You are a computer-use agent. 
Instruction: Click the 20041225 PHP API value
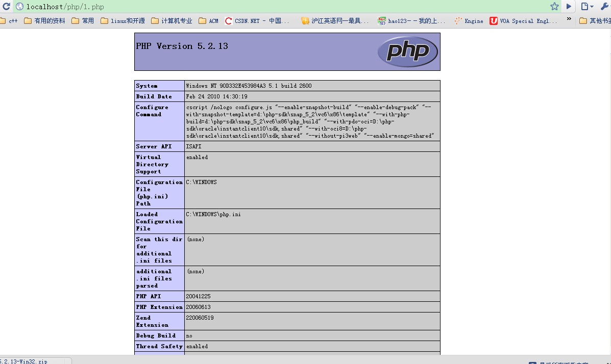[x=199, y=296]
